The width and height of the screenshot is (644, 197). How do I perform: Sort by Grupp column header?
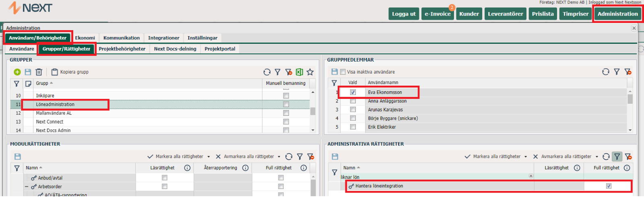tap(42, 83)
